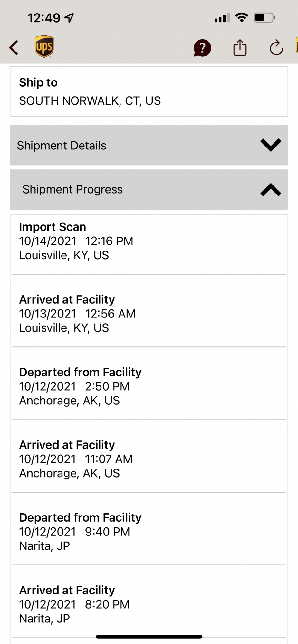
Task: Refresh tracking with the reload icon
Action: 276,48
